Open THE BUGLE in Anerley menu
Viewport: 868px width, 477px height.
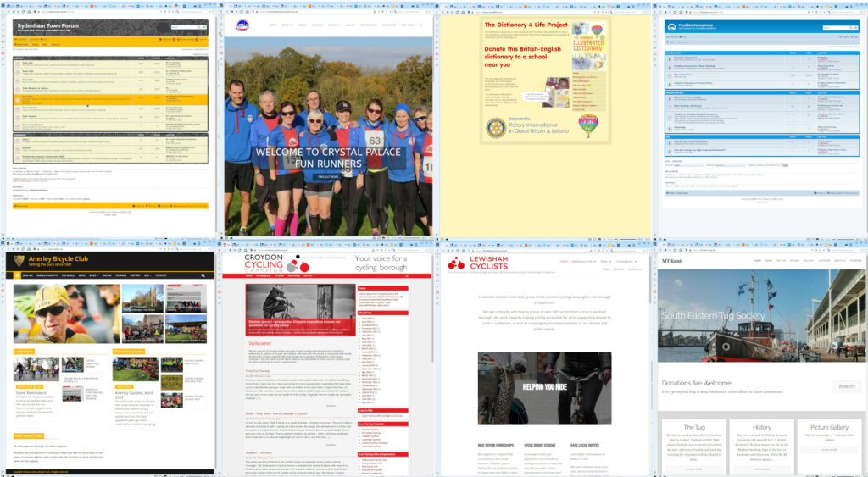pos(68,275)
